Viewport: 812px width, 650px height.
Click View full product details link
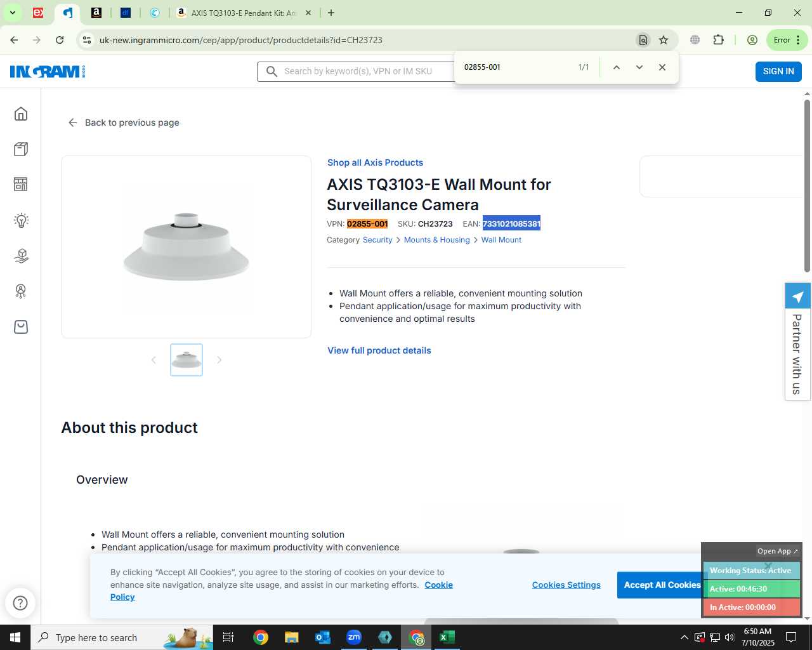point(379,350)
